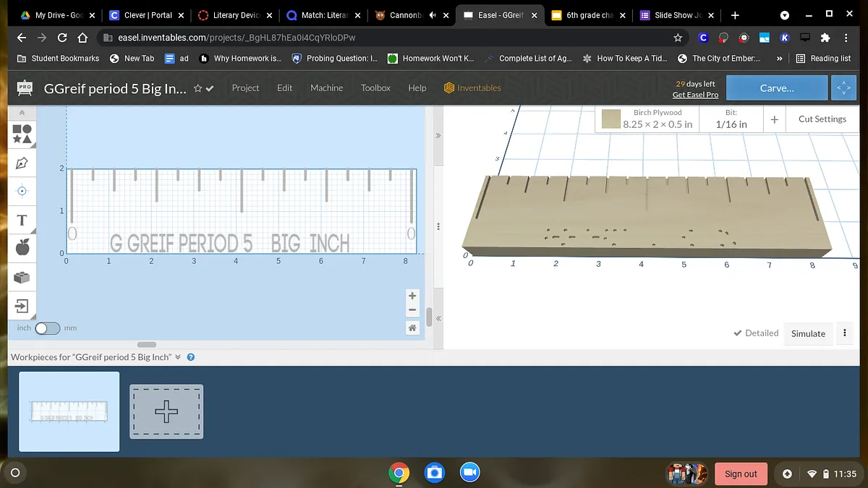This screenshot has height=488, width=868.
Task: Zoom in on the design canvas
Action: tap(412, 296)
